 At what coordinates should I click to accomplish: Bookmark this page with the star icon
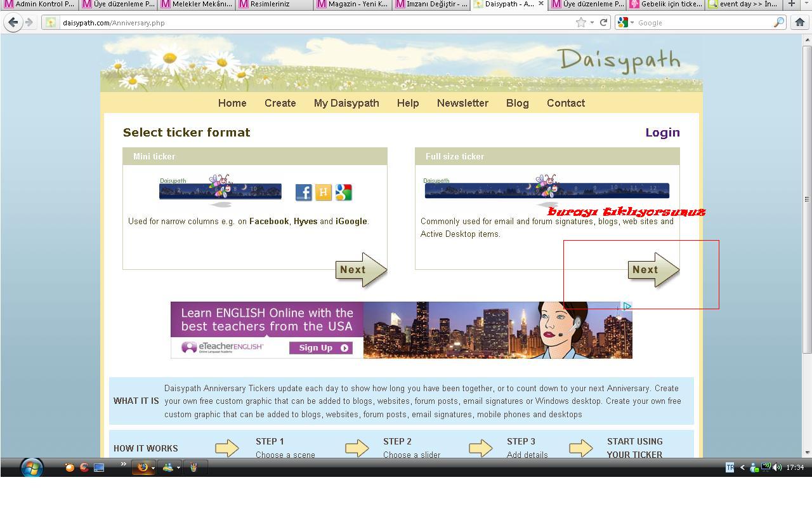pos(580,22)
